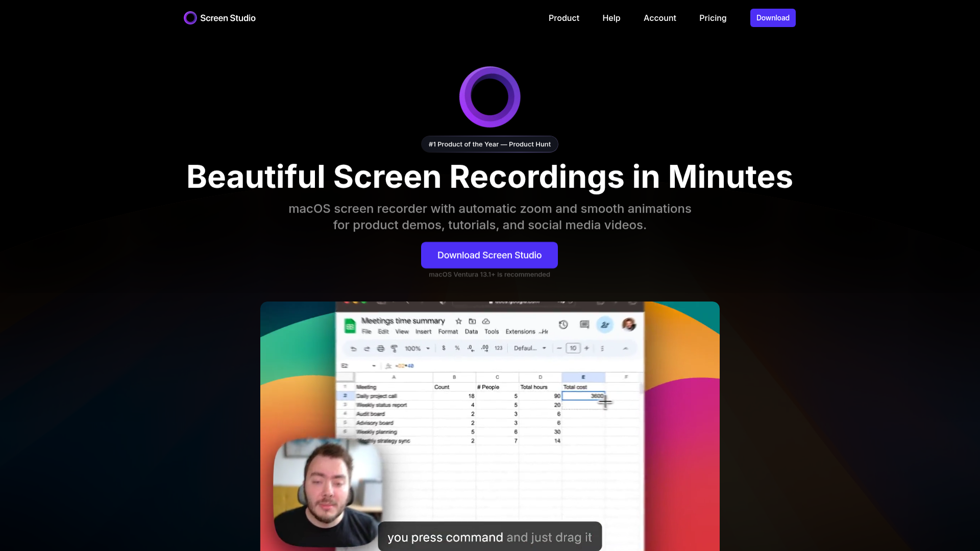980x551 pixels.
Task: Click the Count cell showing 18
Action: point(454,396)
